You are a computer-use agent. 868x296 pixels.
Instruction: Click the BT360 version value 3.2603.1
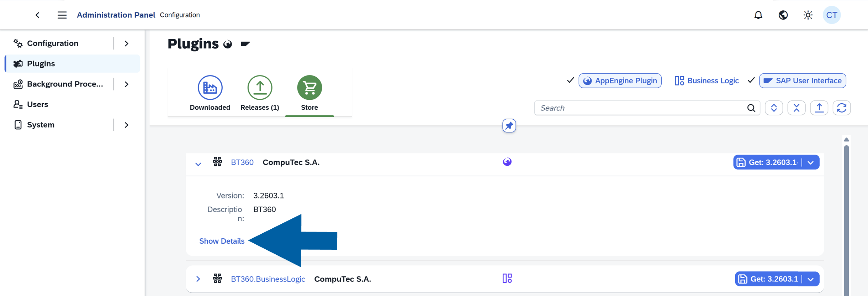(x=269, y=196)
